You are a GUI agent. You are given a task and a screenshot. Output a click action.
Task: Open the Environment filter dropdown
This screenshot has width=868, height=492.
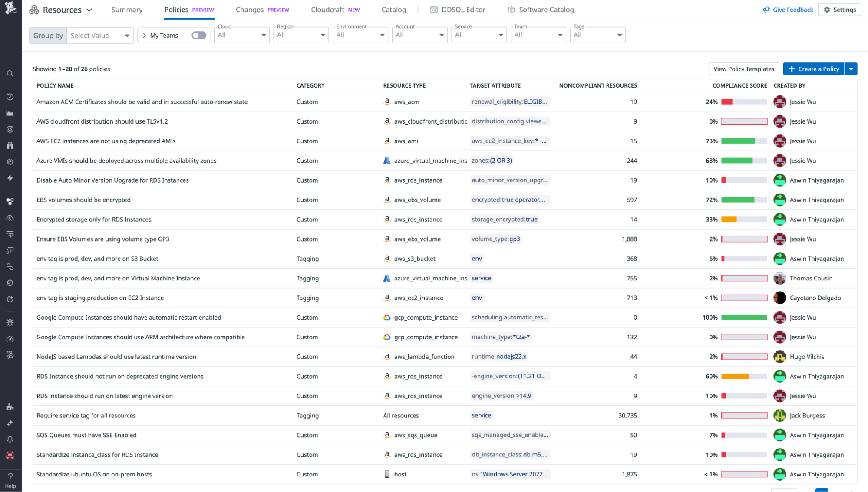pos(360,35)
